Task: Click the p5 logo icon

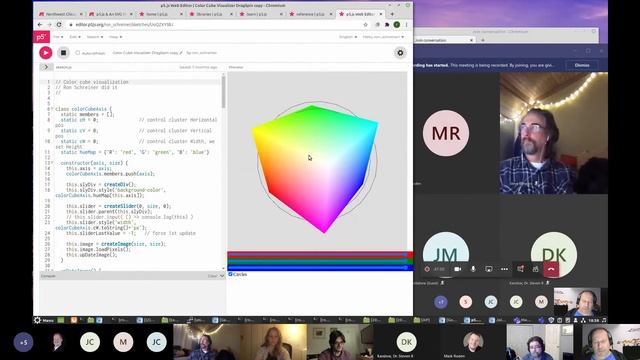Action: 41,37
